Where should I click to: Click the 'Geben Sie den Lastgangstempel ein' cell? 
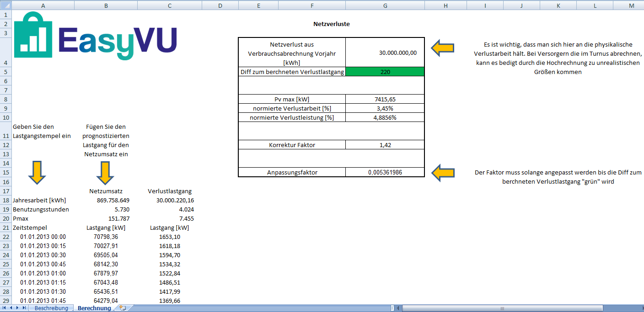[x=43, y=131]
